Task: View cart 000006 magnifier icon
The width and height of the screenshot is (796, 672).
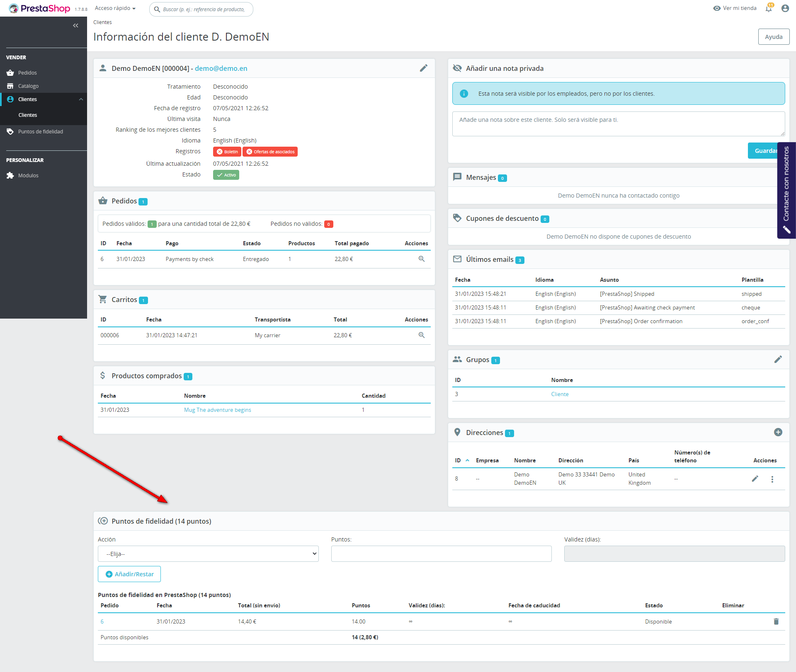Action: 421,335
